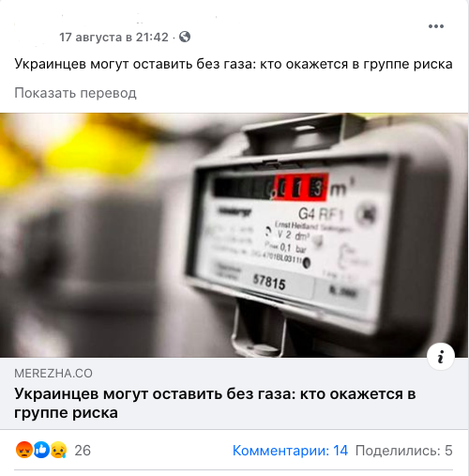Click the G4 RF1 label on the meter
Viewport: 469px width, 476px height.
click(321, 215)
